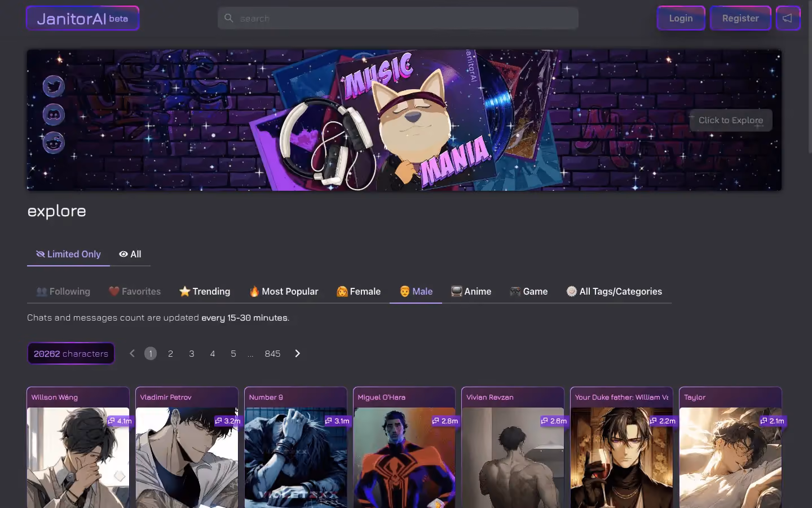This screenshot has height=508, width=812.
Task: Click the Register button
Action: (740, 18)
